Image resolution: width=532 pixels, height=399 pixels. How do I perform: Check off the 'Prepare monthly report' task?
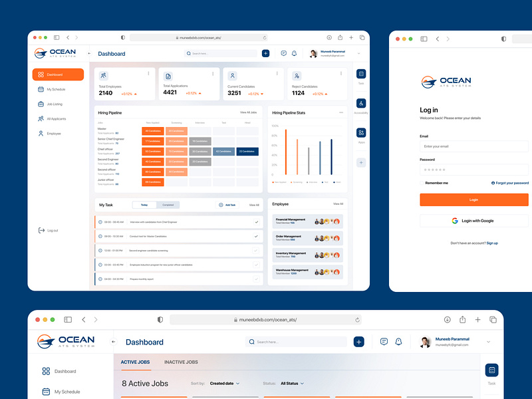tap(256, 279)
